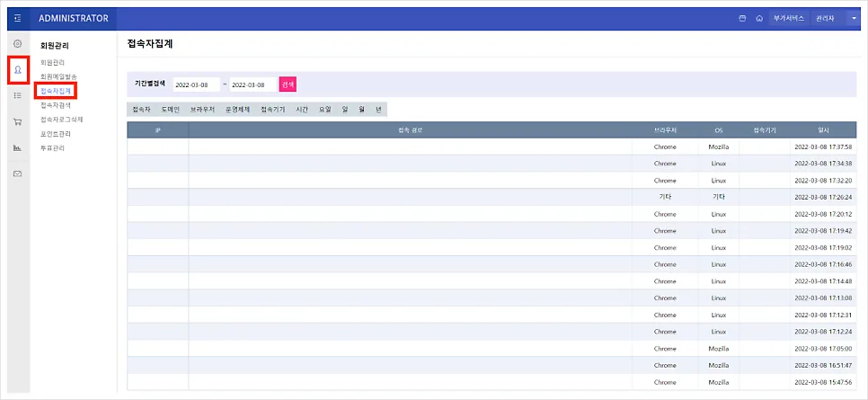Click the 브라우저 column header in table
This screenshot has height=400, width=868.
point(665,130)
